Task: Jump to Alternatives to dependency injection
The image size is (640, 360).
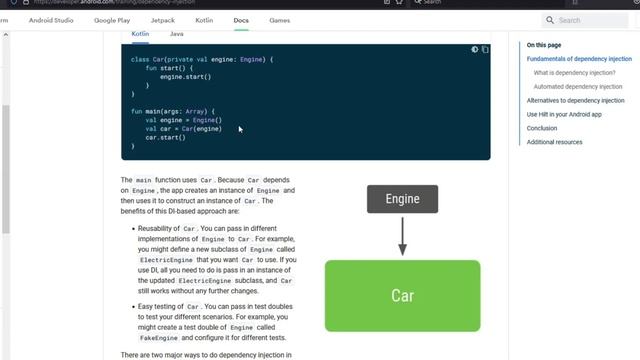Action: coord(575,100)
